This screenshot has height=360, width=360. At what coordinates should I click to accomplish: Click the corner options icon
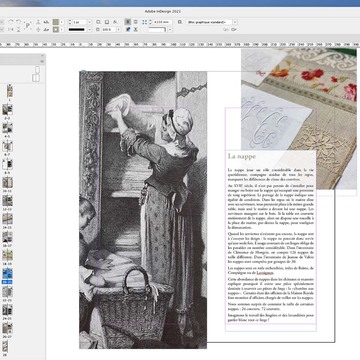coord(144,22)
